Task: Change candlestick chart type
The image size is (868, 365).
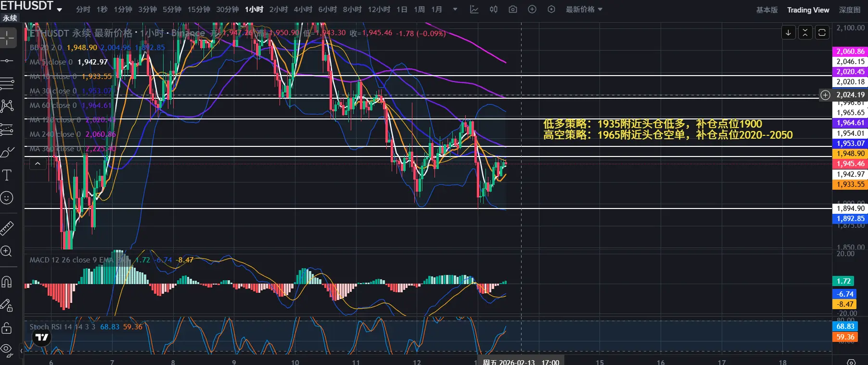Action: (494, 9)
